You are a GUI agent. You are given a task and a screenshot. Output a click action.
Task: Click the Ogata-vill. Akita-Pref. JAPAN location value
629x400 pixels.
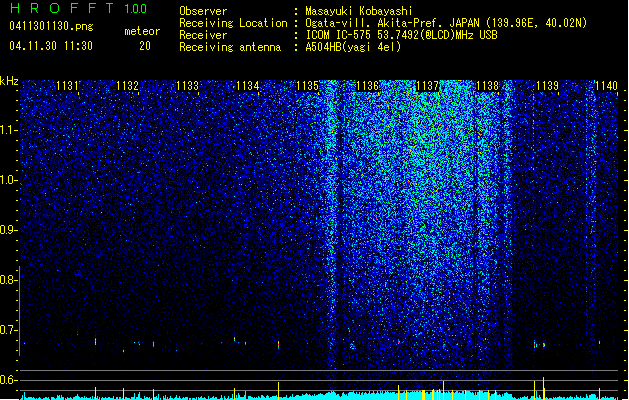tap(446, 23)
